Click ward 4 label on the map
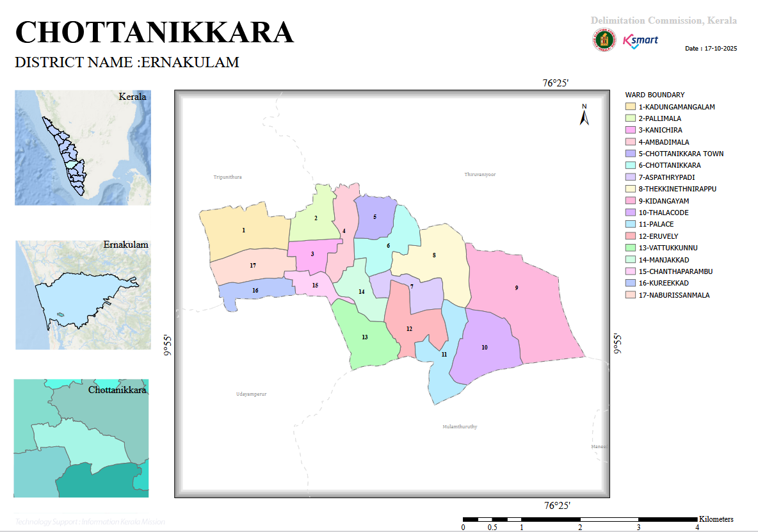758x532 pixels. click(344, 231)
